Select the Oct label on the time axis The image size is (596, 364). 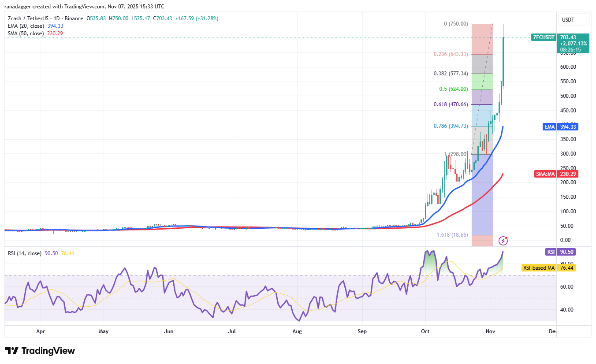(x=425, y=331)
